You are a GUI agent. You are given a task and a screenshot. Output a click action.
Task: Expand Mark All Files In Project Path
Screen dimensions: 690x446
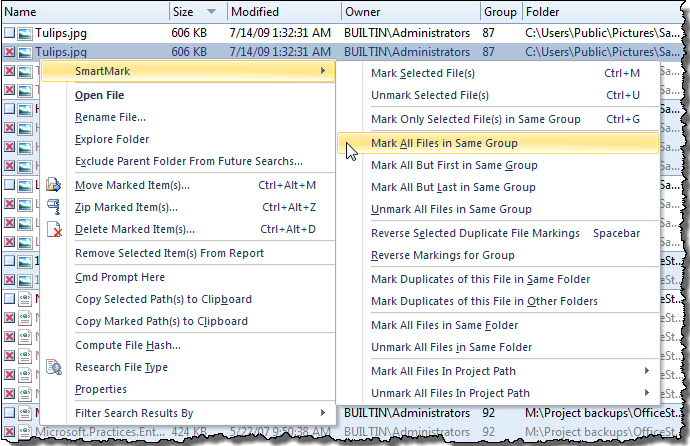pyautogui.click(x=648, y=371)
